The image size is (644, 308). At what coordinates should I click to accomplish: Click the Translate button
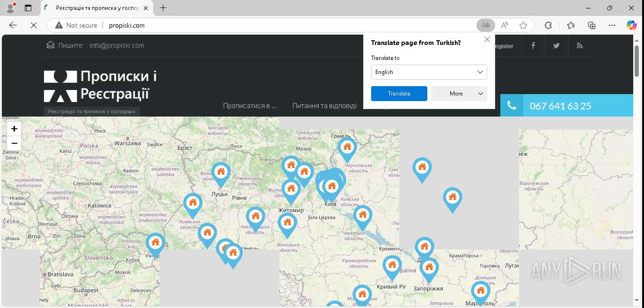pos(399,94)
